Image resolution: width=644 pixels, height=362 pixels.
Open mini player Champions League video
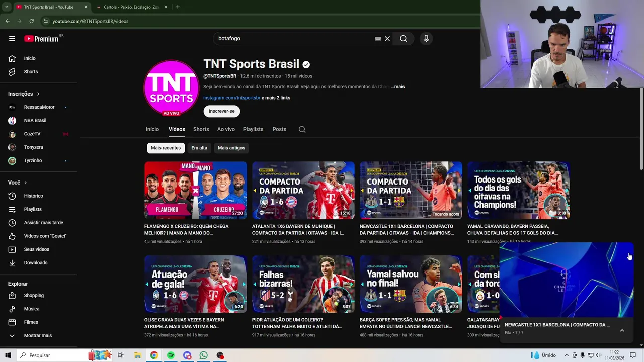(x=567, y=280)
